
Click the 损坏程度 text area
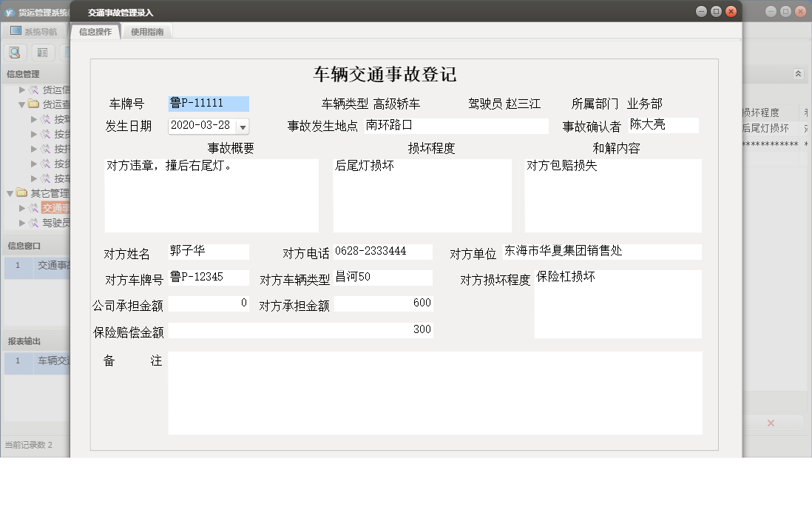pos(422,195)
